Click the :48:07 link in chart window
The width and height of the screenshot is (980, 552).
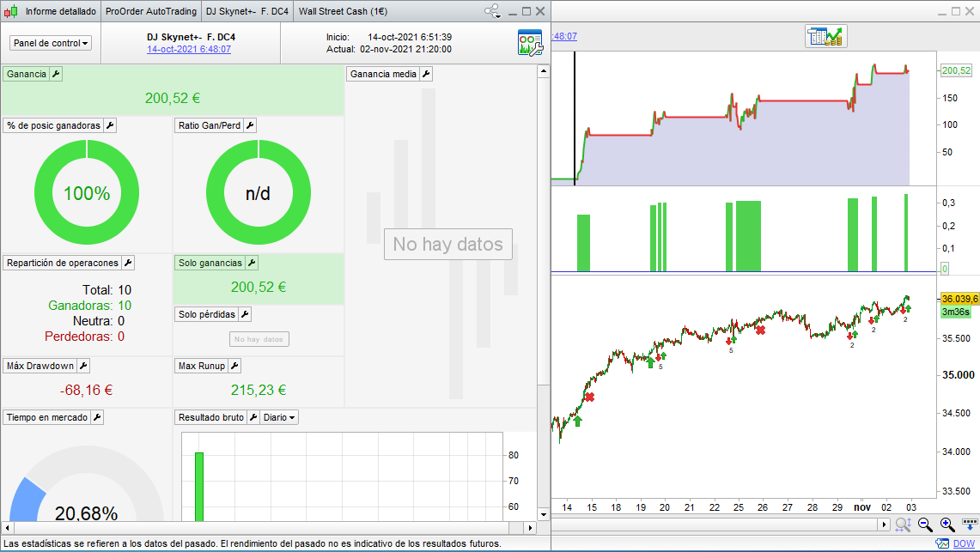click(564, 36)
